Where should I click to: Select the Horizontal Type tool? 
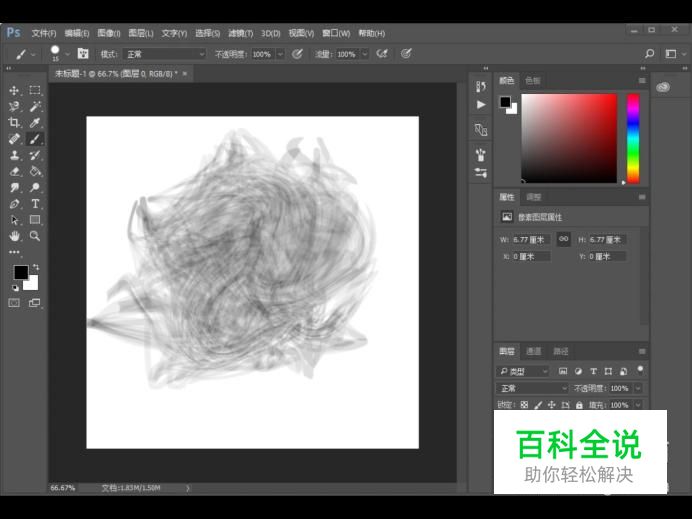pos(35,204)
